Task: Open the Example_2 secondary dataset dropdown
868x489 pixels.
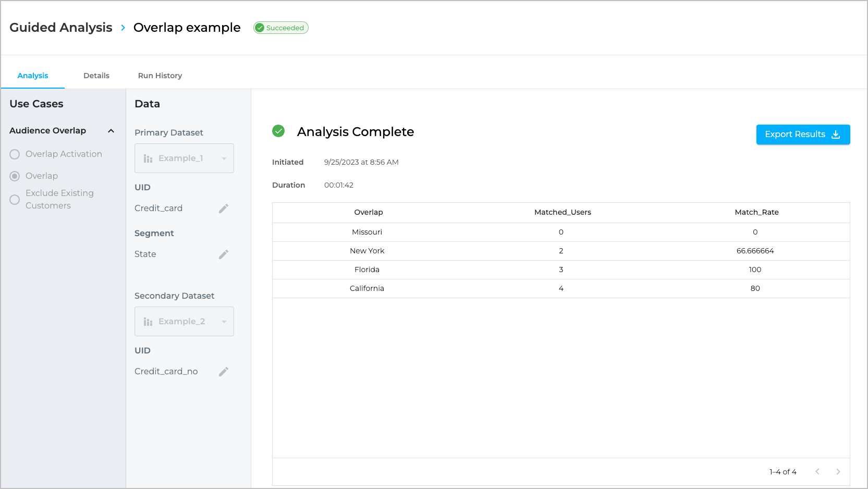Action: (x=184, y=322)
